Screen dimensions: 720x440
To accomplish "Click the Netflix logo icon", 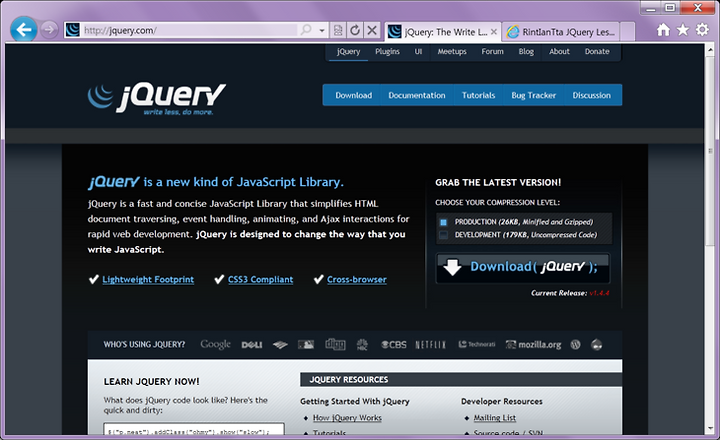I will (430, 344).
